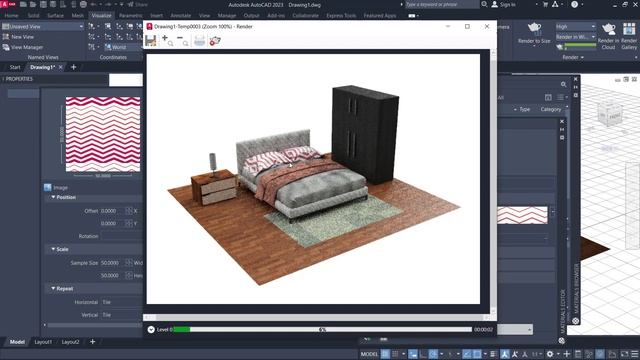
Task: Click the Share button in title bar
Action: 138,4
